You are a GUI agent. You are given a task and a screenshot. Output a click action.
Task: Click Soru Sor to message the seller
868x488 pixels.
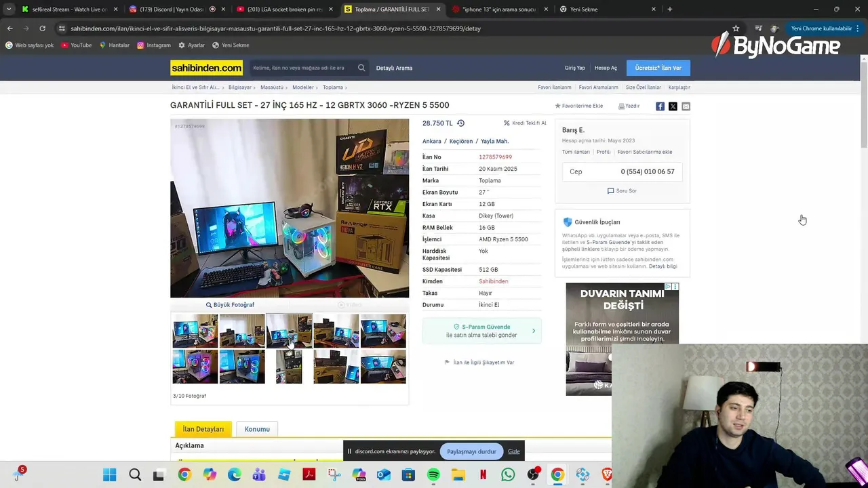622,191
